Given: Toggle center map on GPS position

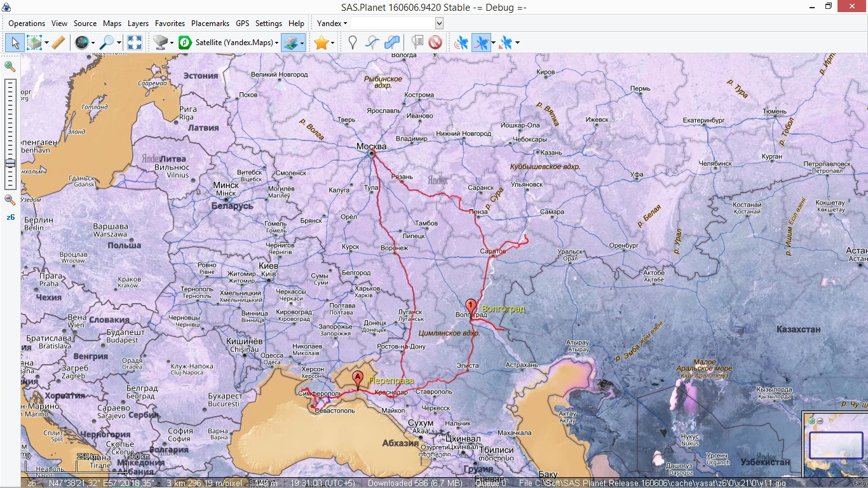Looking at the screenshot, I should 506,43.
